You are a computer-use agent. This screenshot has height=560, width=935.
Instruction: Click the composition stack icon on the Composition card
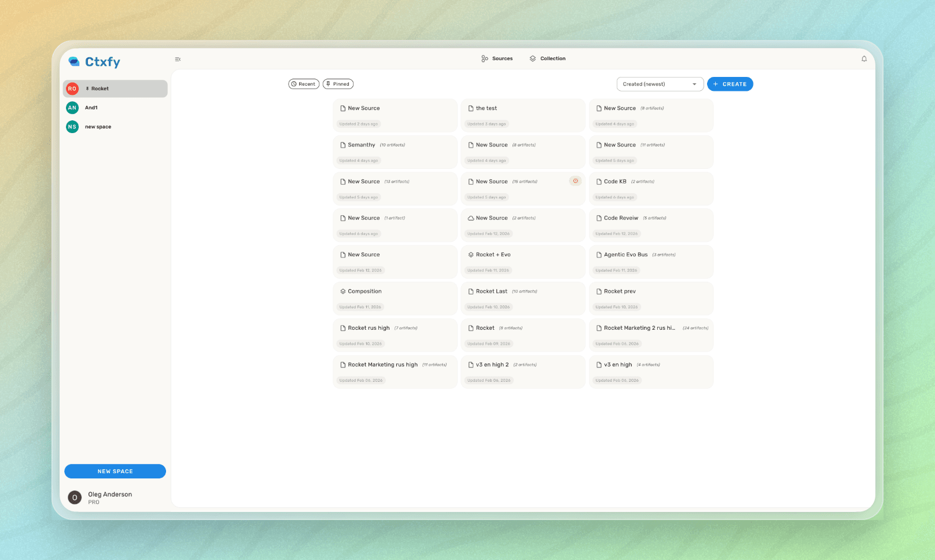[x=342, y=291]
